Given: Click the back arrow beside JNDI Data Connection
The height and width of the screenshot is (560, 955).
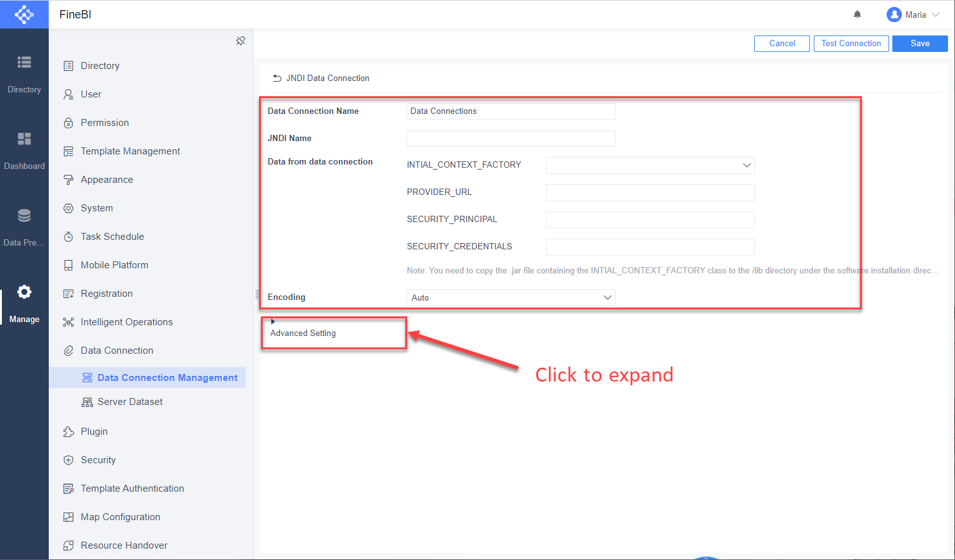Looking at the screenshot, I should 277,77.
